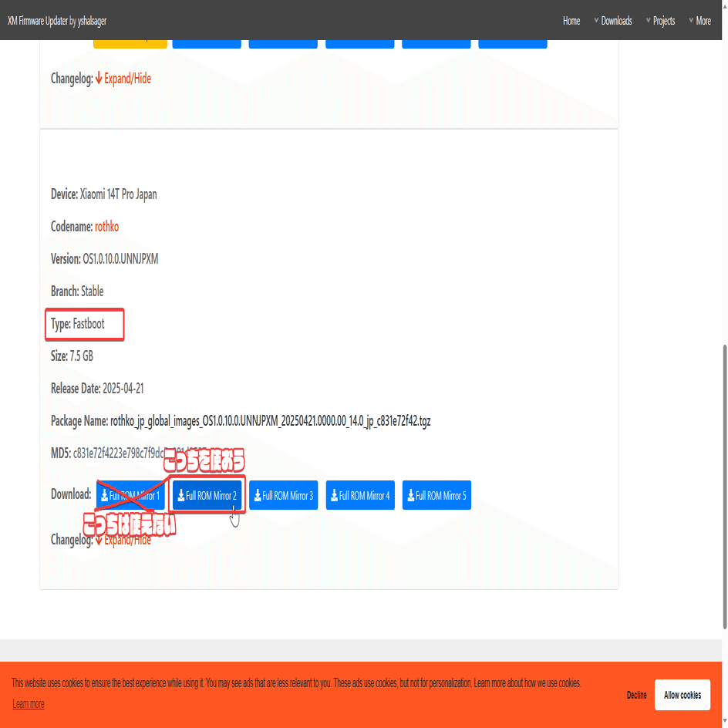Decline cookies in the banner
Screen dimensions: 728x728
click(x=636, y=695)
